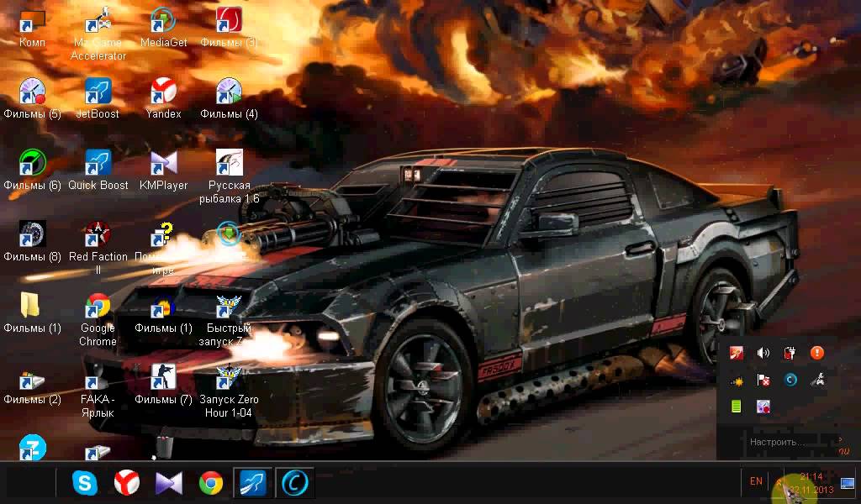
Task: Click the pink screen recorder tray icon
Action: (x=763, y=407)
